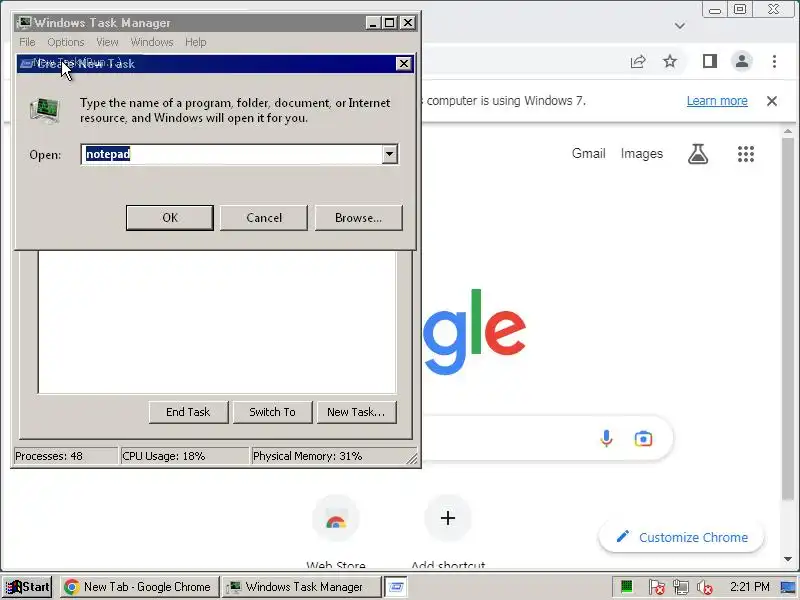Click OK in Create New Task dialog
This screenshot has width=800, height=600.
[x=169, y=218]
